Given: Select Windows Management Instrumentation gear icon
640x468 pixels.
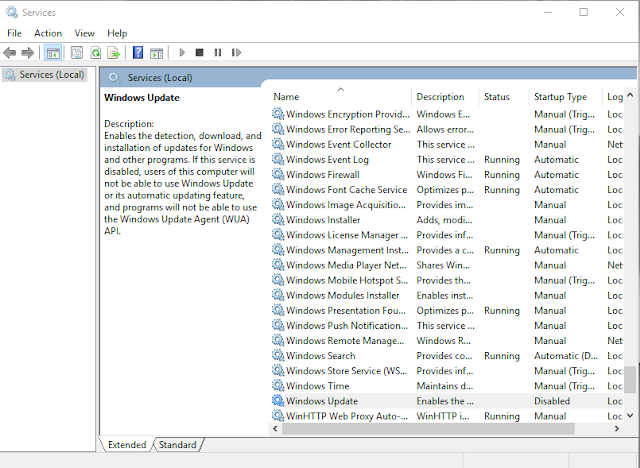Looking at the screenshot, I should coord(278,250).
